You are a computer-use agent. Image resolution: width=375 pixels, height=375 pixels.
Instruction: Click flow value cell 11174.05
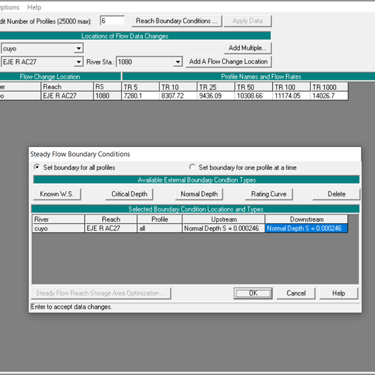click(x=292, y=96)
